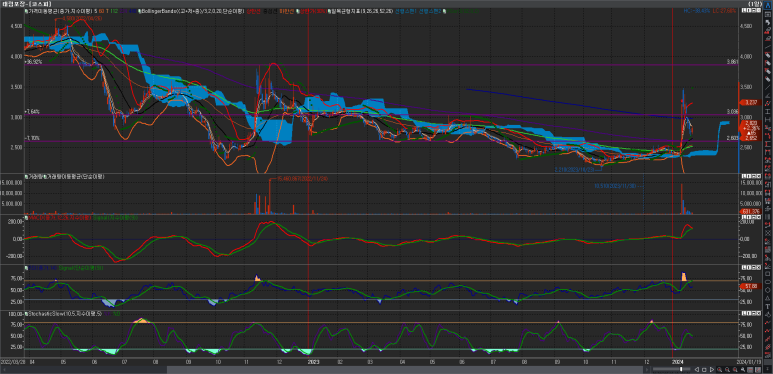The height and width of the screenshot is (374, 773).
Task: Click the 2024/01/19 end date label
Action: [750, 361]
